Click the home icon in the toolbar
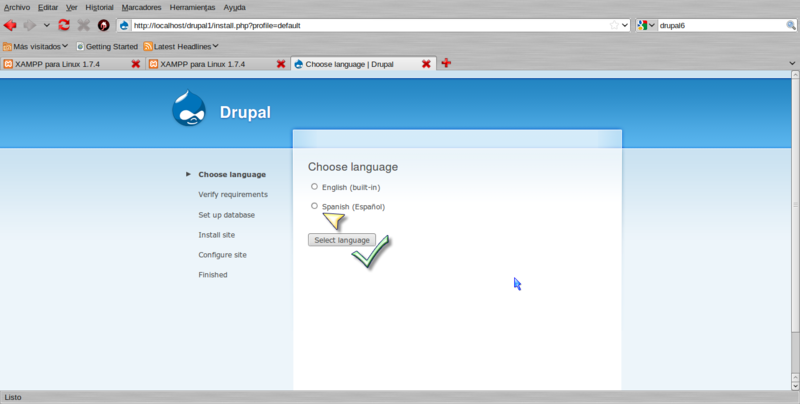The height and width of the screenshot is (404, 800). [103, 25]
